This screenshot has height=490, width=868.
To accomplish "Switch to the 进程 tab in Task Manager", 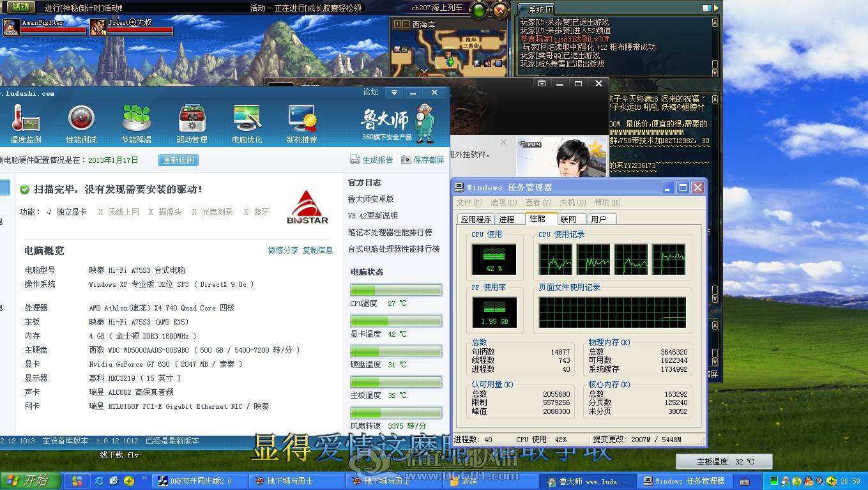I will (x=506, y=219).
